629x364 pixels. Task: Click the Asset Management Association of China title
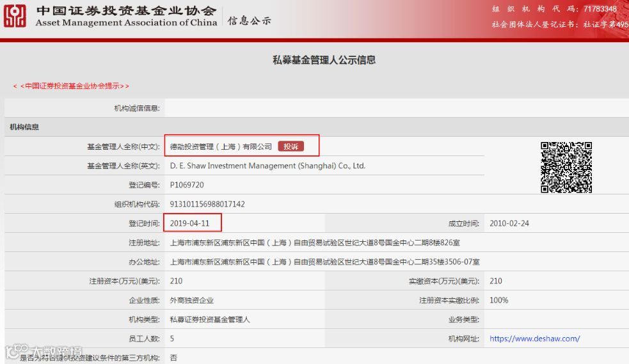point(126,23)
